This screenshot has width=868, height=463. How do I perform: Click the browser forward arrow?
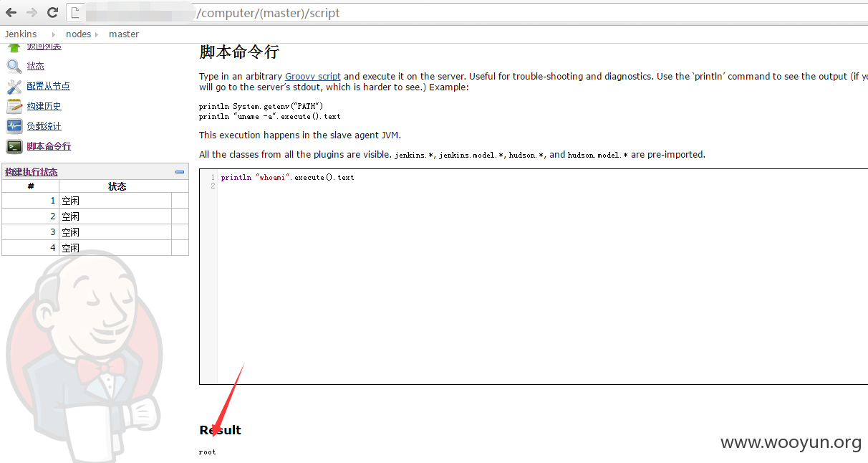coord(32,13)
